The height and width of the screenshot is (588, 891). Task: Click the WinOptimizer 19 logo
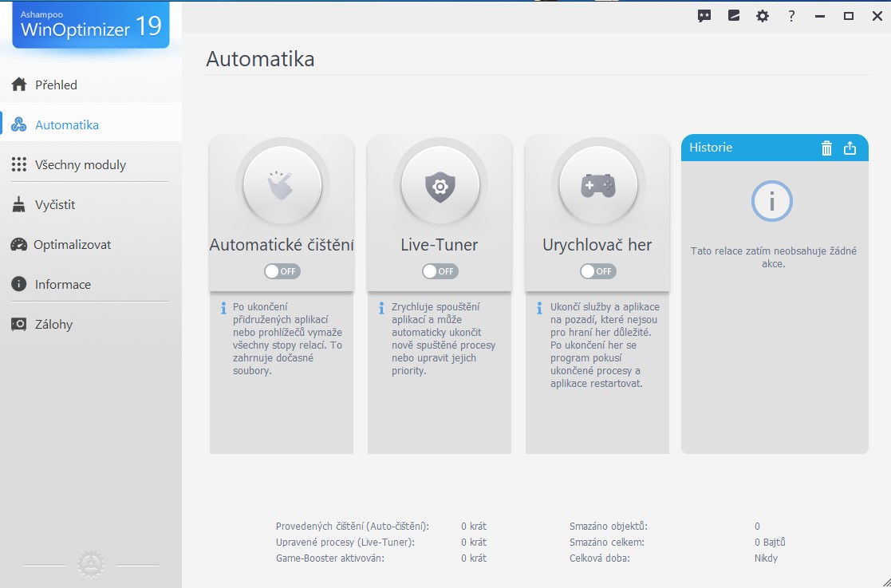click(90, 25)
